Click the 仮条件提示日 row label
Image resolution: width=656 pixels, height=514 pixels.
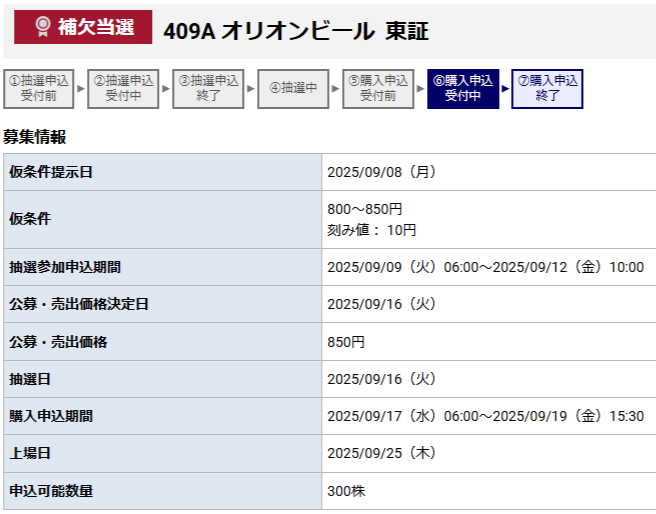tap(51, 172)
